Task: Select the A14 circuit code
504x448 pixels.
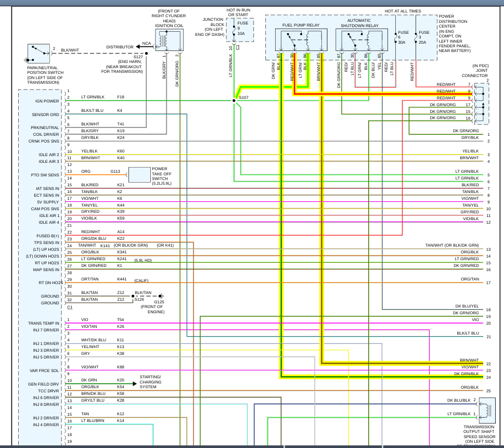Action: point(121,232)
